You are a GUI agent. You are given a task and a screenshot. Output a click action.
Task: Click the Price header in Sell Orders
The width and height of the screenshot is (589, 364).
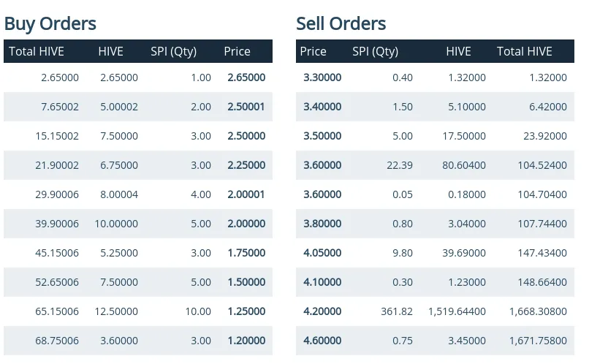pos(313,51)
